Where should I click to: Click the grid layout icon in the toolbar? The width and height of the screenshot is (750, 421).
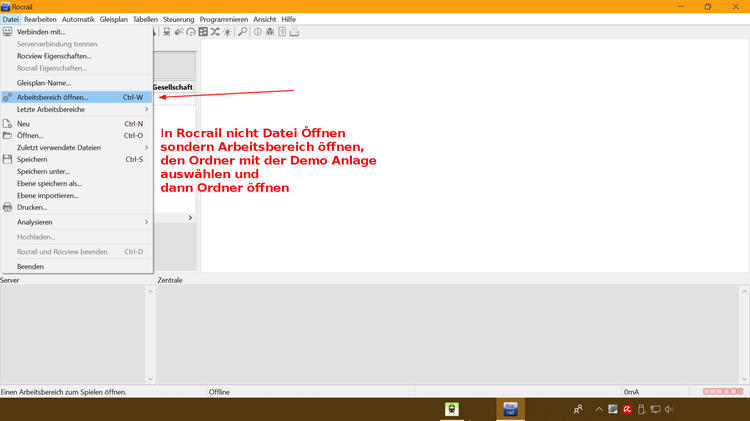point(203,32)
